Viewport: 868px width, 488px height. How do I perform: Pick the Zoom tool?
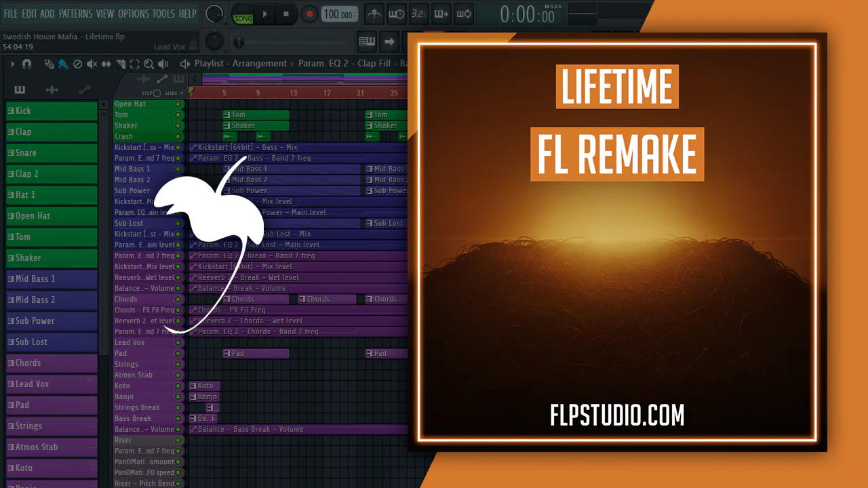coord(149,64)
